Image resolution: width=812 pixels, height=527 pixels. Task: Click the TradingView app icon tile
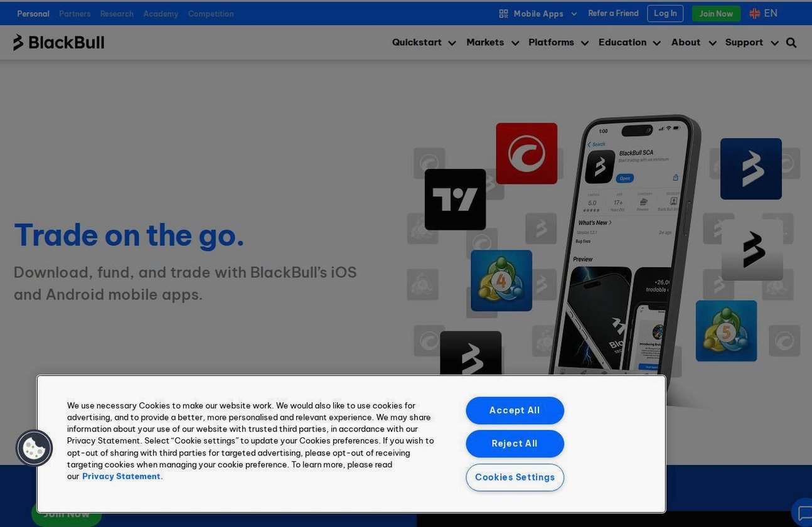[x=456, y=200]
